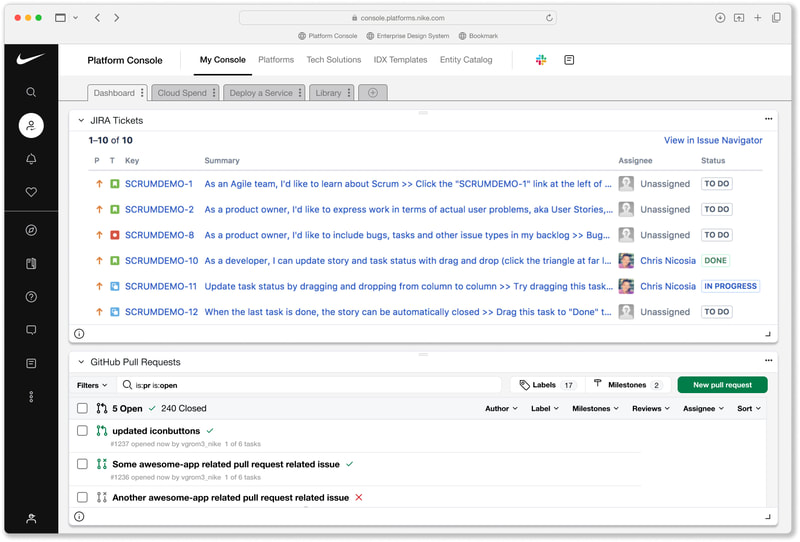
Task: Check 'Another awesome-app related' pull request box
Action: coord(82,497)
